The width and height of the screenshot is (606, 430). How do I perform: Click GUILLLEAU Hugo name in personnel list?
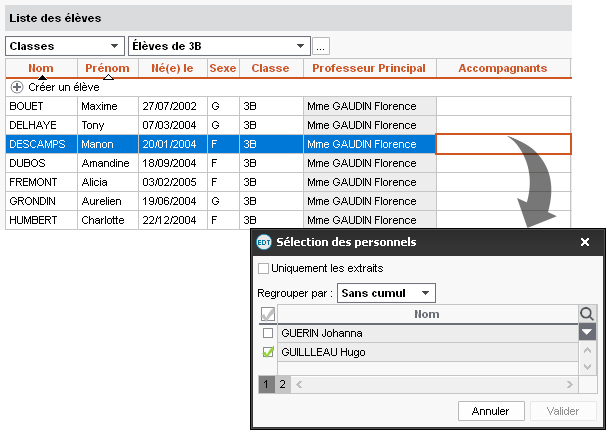pyautogui.click(x=323, y=352)
